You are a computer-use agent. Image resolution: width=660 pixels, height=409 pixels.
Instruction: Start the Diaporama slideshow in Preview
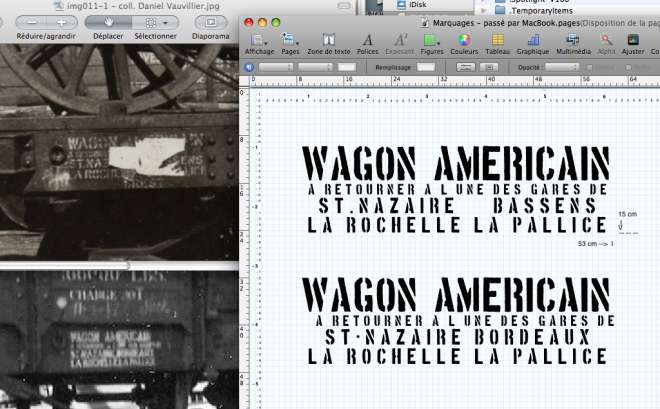(211, 22)
